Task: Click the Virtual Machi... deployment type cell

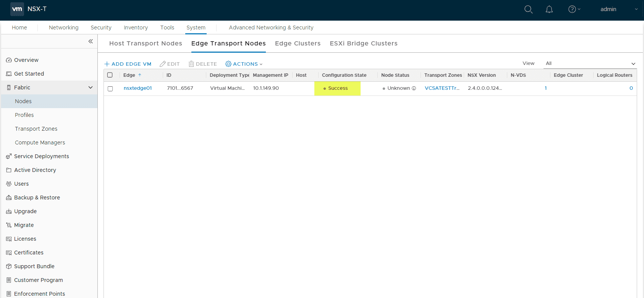Action: pyautogui.click(x=227, y=88)
